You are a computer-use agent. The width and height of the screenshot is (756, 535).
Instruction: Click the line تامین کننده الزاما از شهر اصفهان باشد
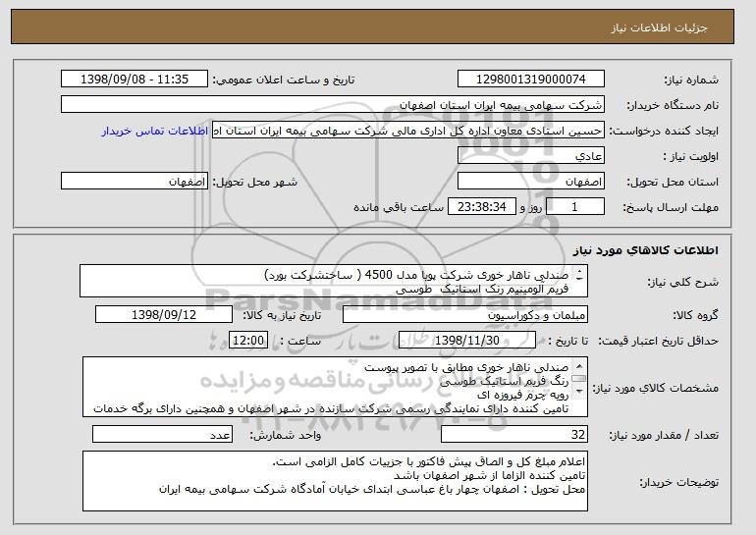pos(489,476)
